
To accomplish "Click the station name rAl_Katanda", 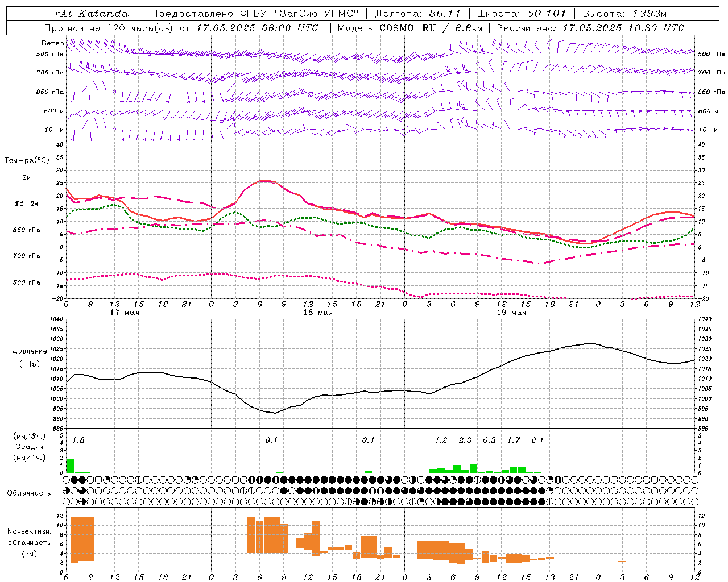I will 92,13.
